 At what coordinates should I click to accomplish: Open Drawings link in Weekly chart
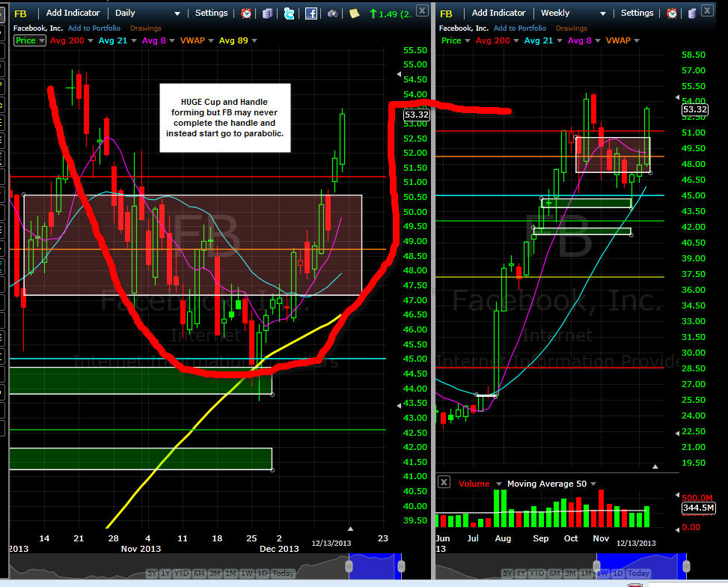[572, 28]
